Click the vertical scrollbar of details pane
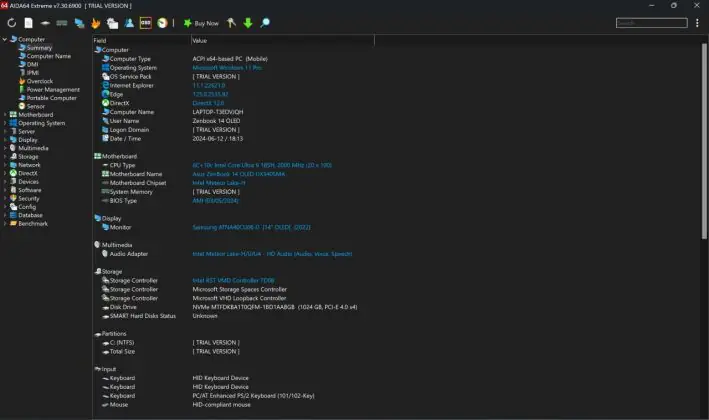The width and height of the screenshot is (709, 420). coord(704,140)
